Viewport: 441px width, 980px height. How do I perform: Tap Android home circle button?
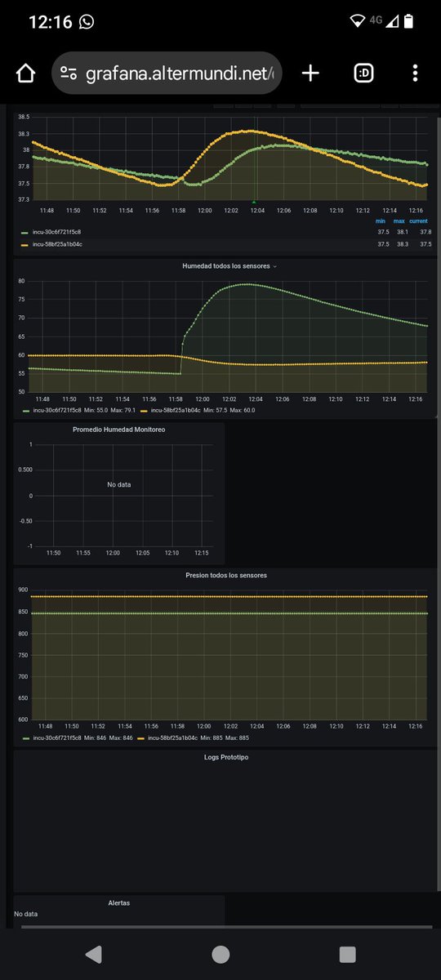pyautogui.click(x=220, y=954)
